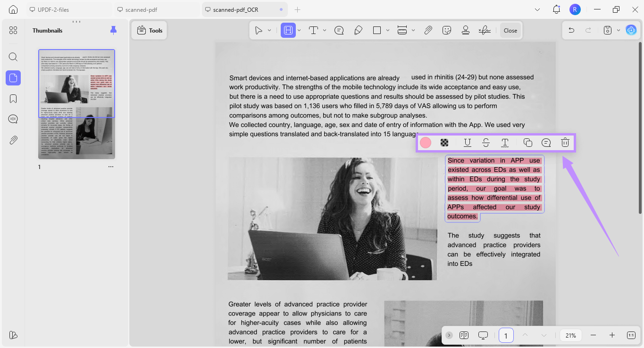Select the Pencil annotation tool
Screen dimensions: 644x348
click(x=358, y=30)
